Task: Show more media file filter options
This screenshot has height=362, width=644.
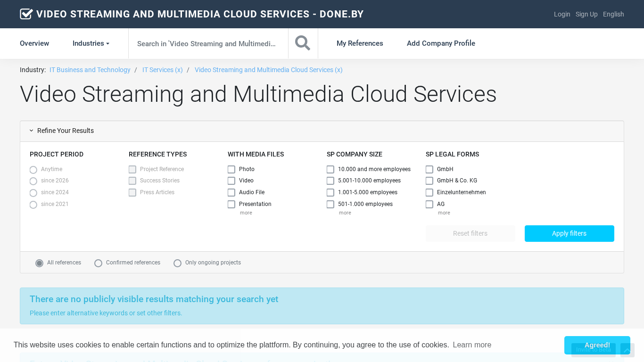Action: (246, 213)
